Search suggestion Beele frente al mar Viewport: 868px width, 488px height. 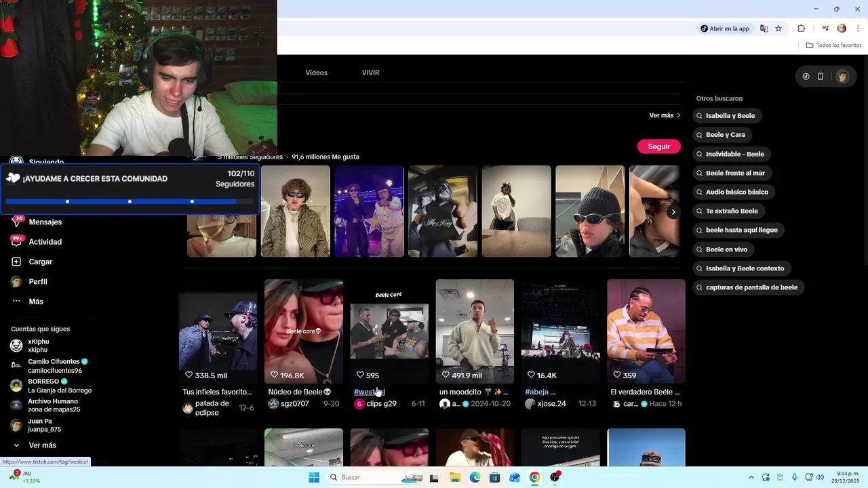pyautogui.click(x=731, y=173)
